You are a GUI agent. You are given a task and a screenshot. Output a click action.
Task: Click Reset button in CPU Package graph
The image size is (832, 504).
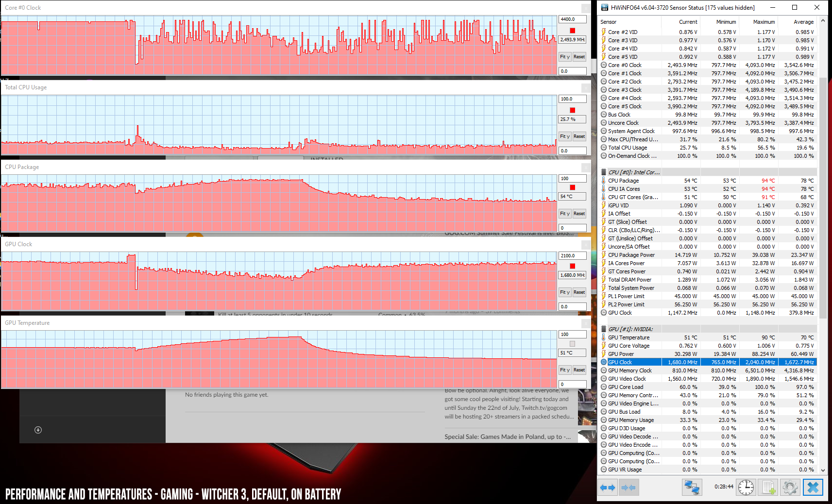pyautogui.click(x=579, y=214)
